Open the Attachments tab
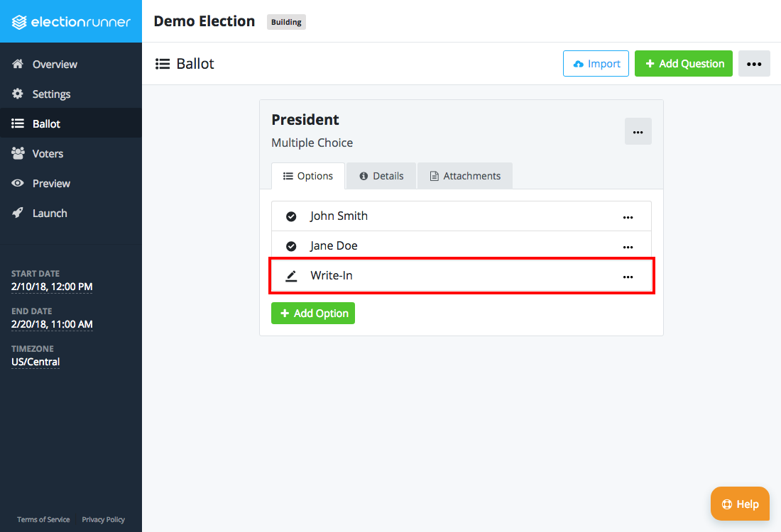The height and width of the screenshot is (532, 781). (464, 175)
